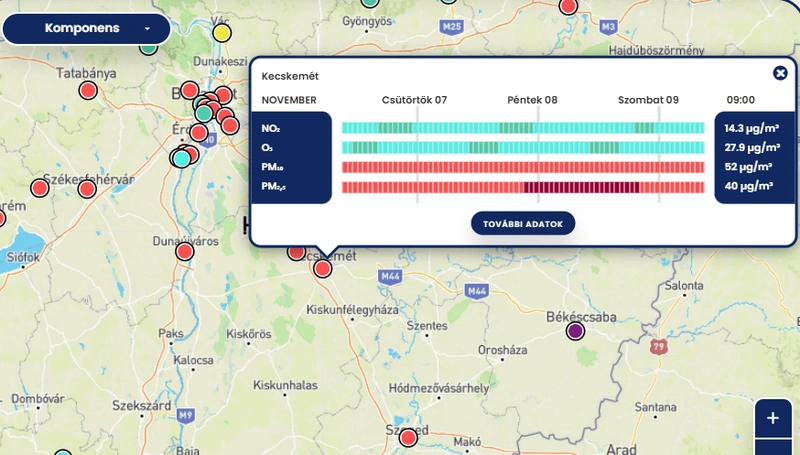800x455 pixels.
Task: Click the Szombat 09 day label
Action: tap(648, 100)
